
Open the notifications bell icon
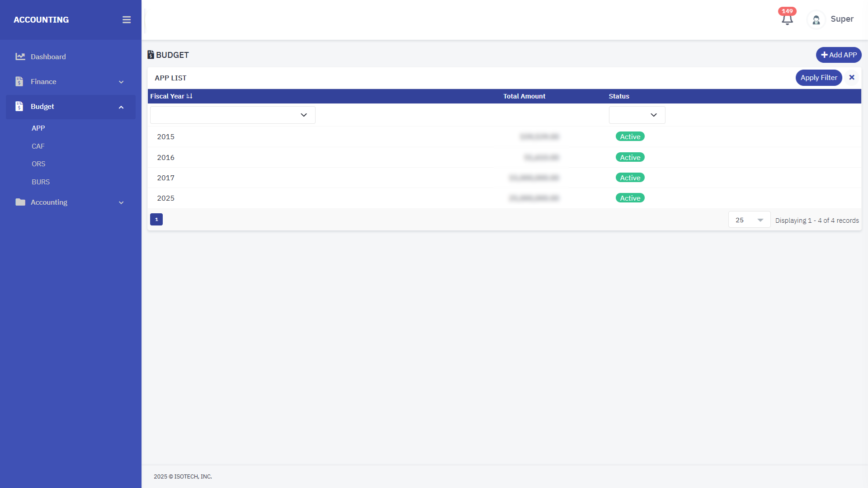coord(787,19)
